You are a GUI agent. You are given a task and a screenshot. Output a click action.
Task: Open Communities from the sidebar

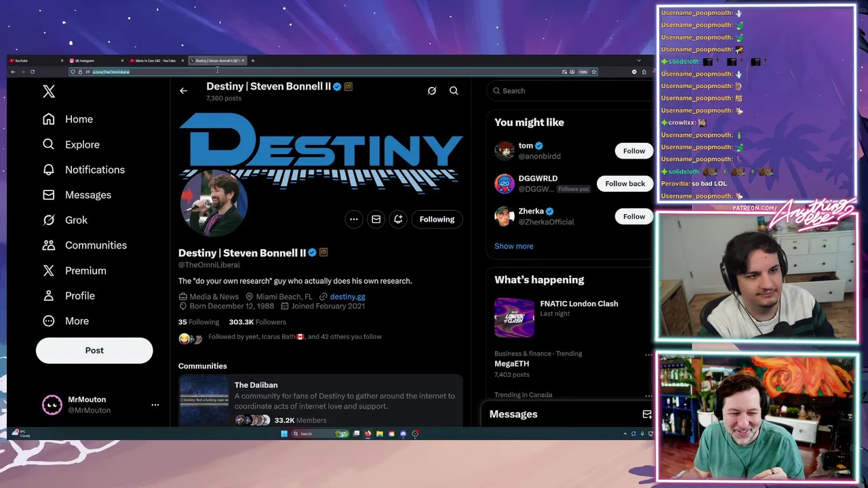click(x=84, y=245)
